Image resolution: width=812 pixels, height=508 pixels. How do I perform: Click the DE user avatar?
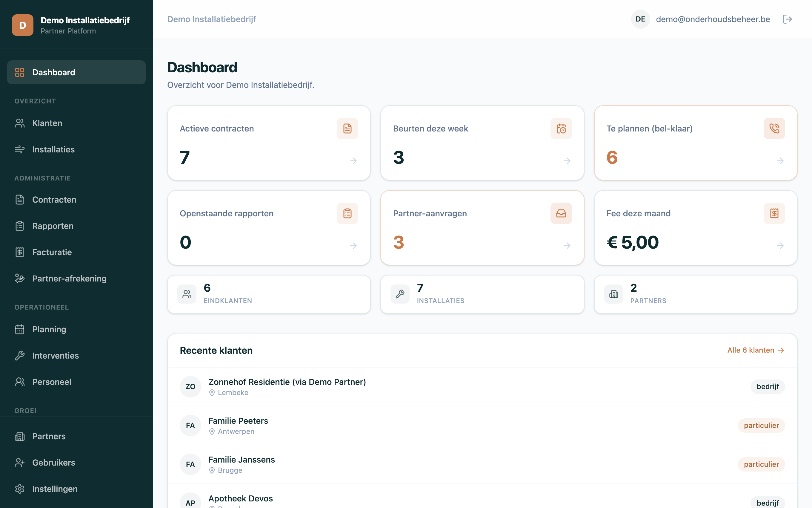[640, 19]
